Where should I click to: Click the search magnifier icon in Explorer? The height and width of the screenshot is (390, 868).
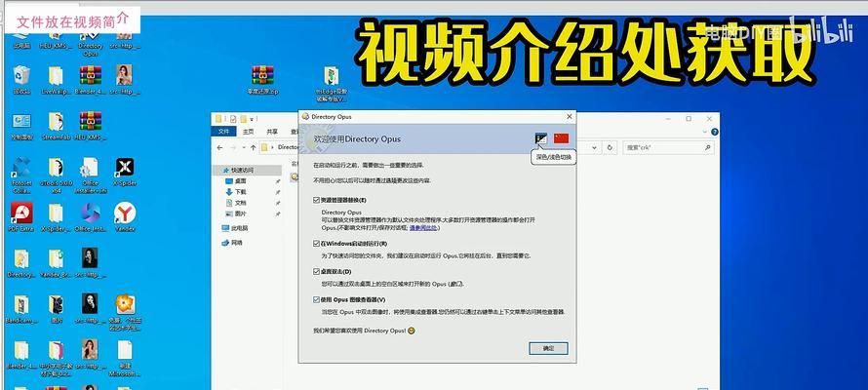tap(707, 147)
